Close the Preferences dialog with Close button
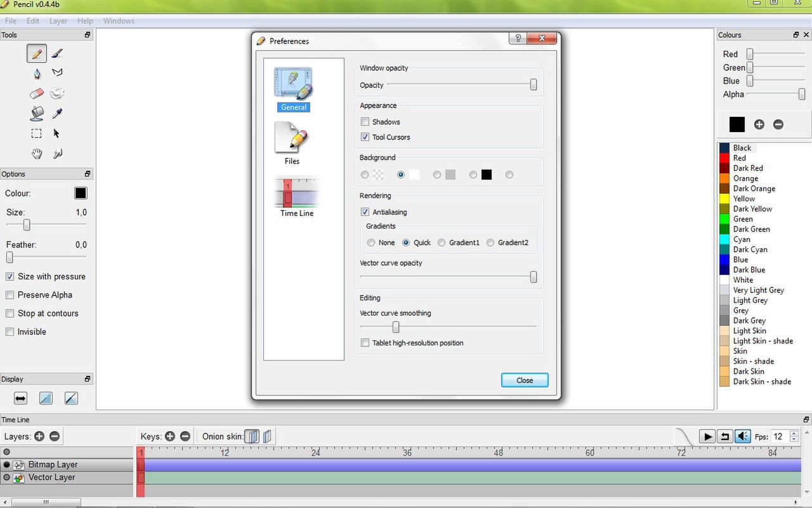Screen dimensions: 812x508 [525, 380]
